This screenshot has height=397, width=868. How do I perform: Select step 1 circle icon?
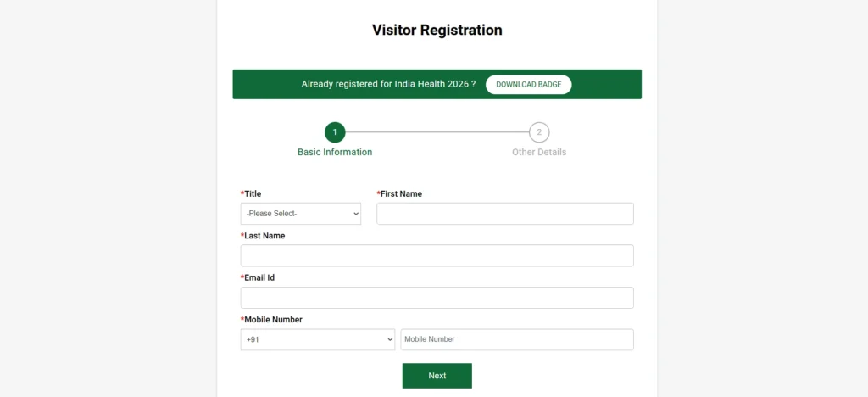(x=335, y=132)
